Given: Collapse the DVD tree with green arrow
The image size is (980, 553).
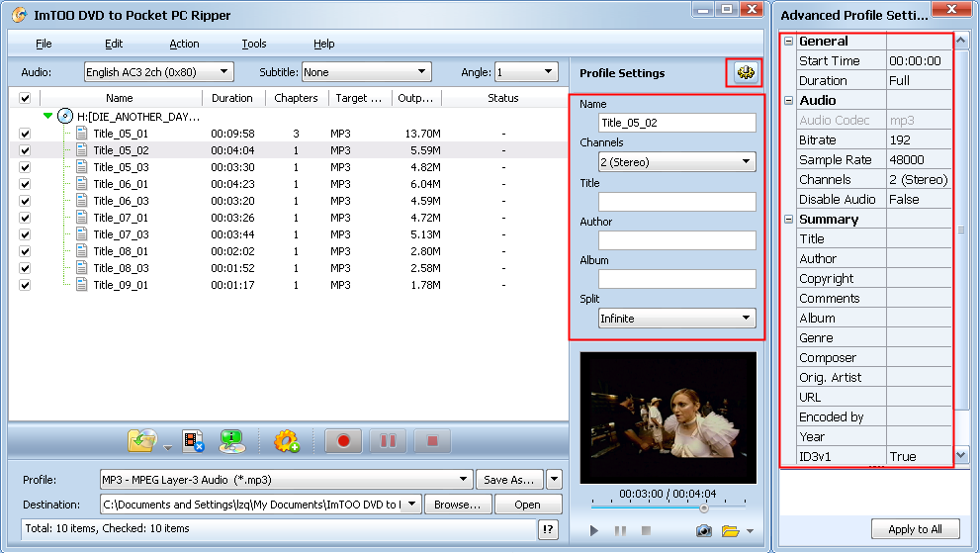Looking at the screenshot, I should [x=47, y=116].
